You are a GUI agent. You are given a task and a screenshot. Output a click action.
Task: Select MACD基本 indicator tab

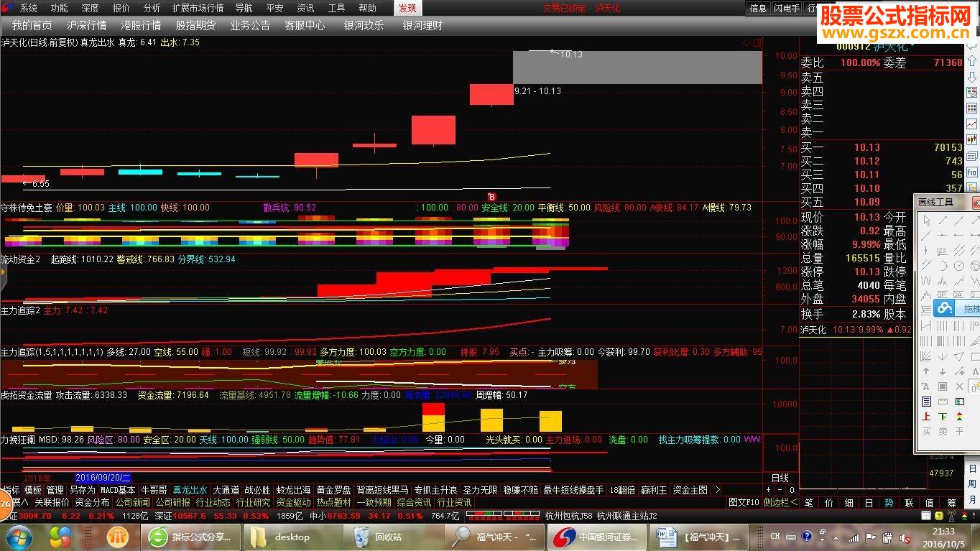click(x=118, y=490)
